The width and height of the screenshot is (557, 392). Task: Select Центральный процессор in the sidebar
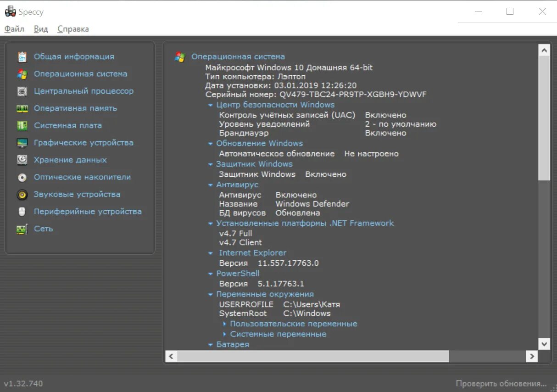coord(84,91)
